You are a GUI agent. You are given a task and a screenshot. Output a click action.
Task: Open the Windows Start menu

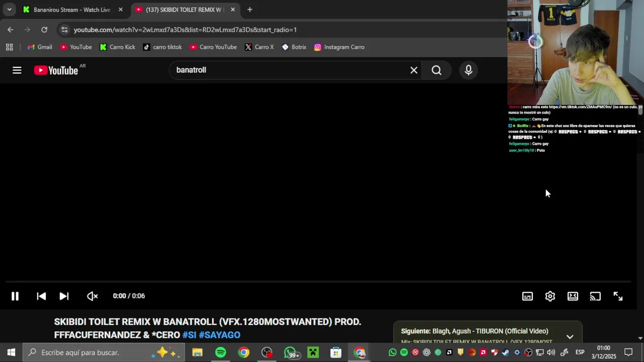(11, 352)
